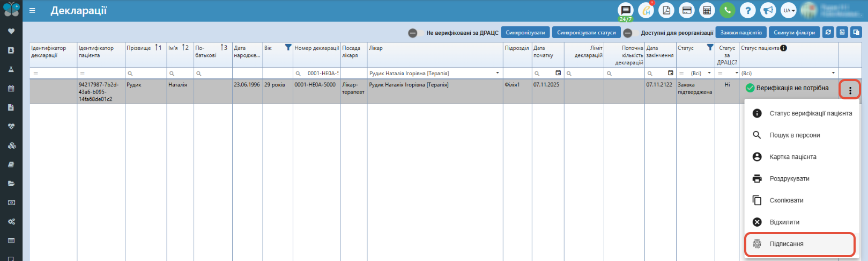Expand the ДРАЦС status filter dropdown
The width and height of the screenshot is (868, 261).
click(x=737, y=73)
